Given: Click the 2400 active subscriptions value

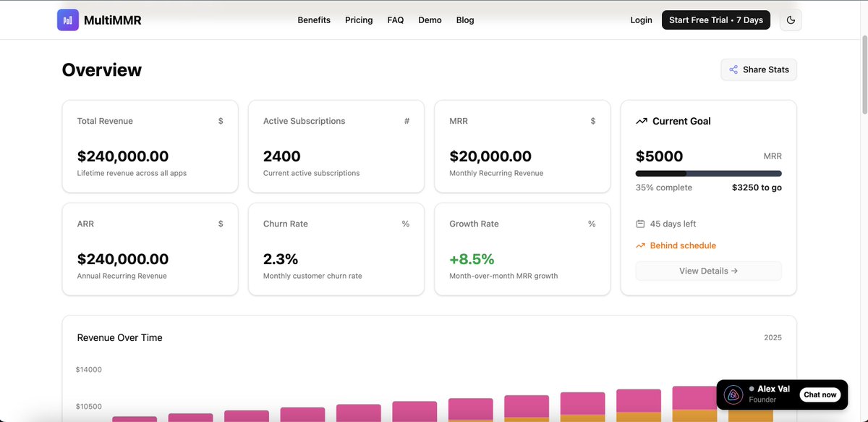Looking at the screenshot, I should pos(282,156).
